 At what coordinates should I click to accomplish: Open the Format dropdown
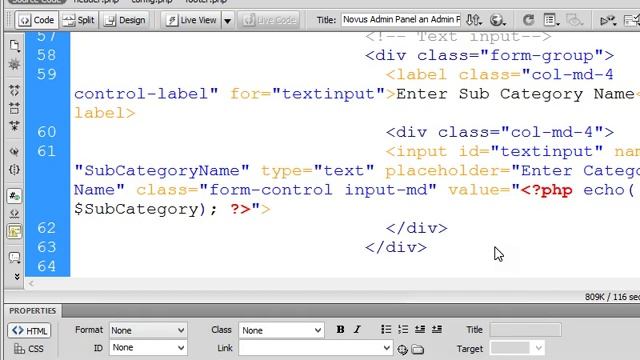click(148, 330)
